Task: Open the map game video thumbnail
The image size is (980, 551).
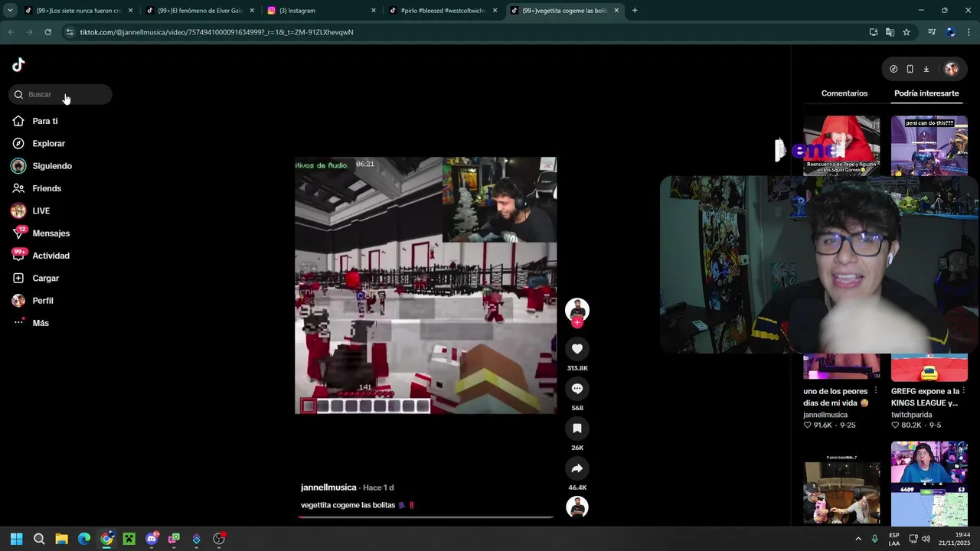Action: (x=929, y=483)
